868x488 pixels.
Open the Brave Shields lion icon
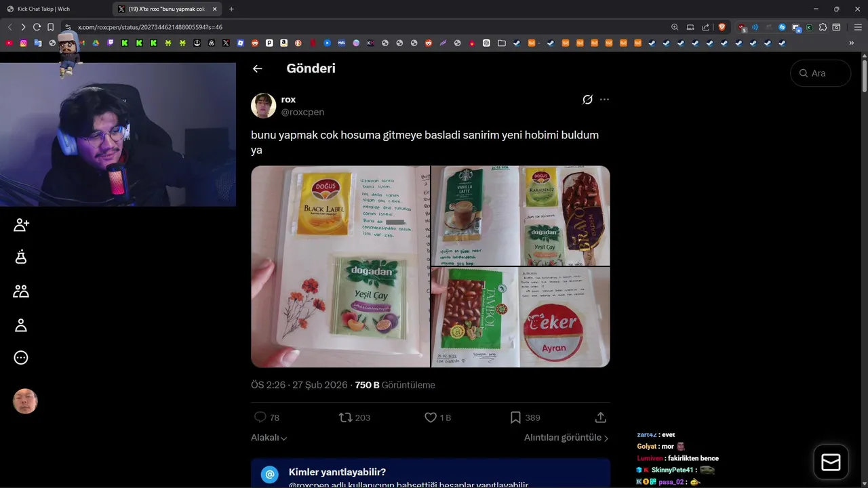(722, 27)
